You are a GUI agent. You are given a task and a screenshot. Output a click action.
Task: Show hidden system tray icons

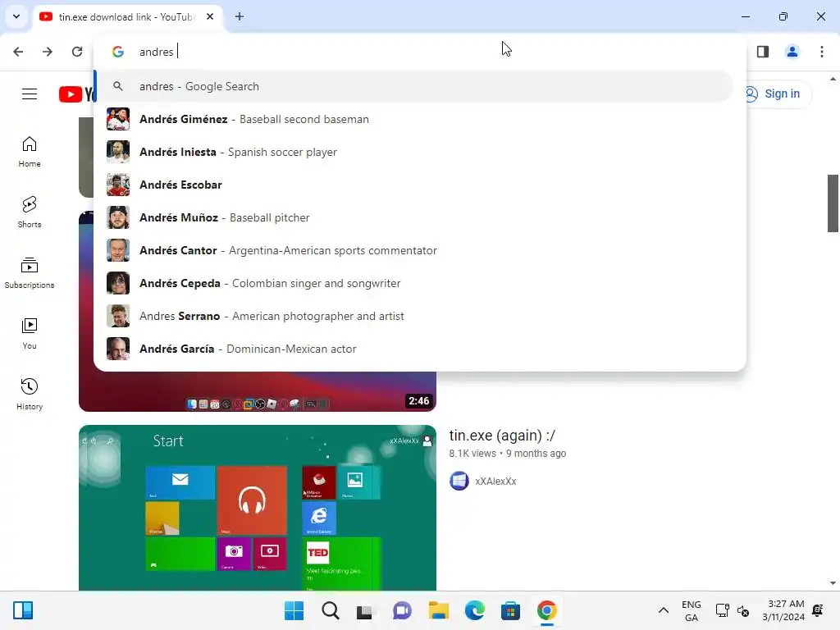coord(663,610)
